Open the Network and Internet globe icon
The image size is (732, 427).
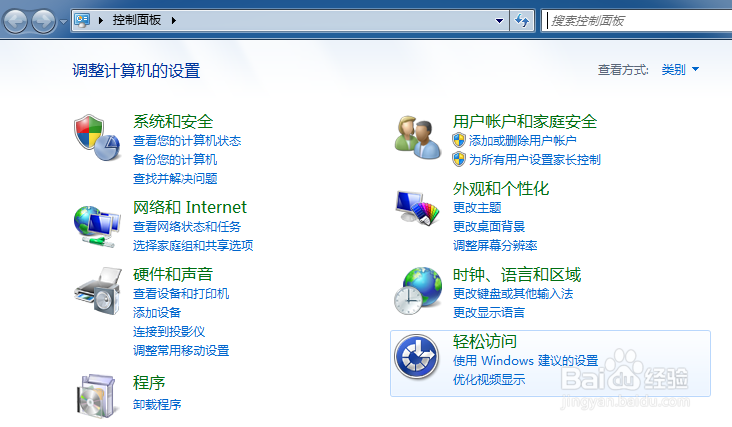[97, 226]
